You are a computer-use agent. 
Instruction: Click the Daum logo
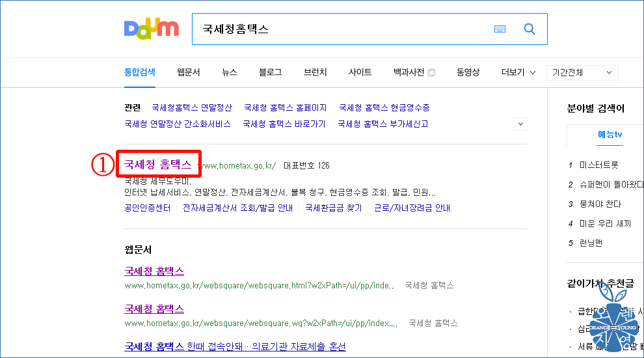(152, 29)
